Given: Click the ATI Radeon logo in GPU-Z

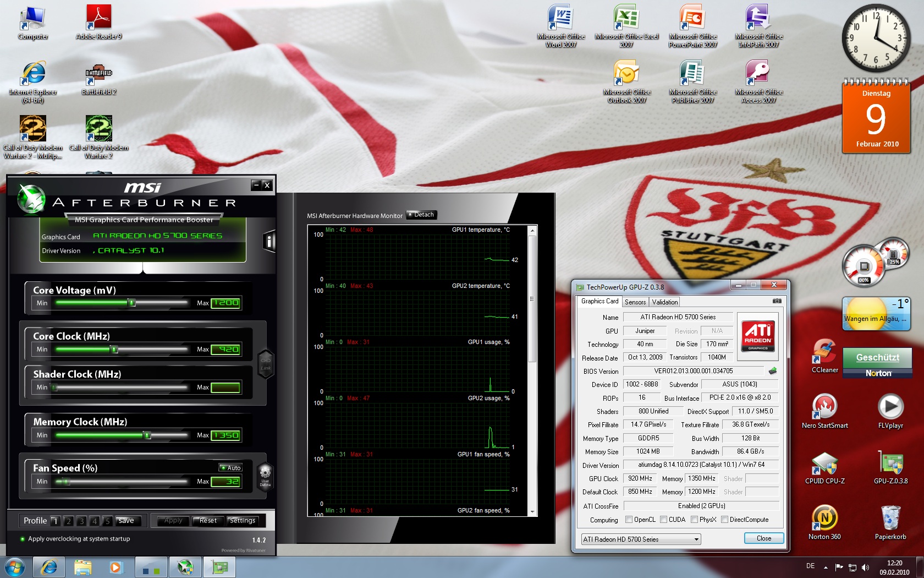Looking at the screenshot, I should point(757,335).
